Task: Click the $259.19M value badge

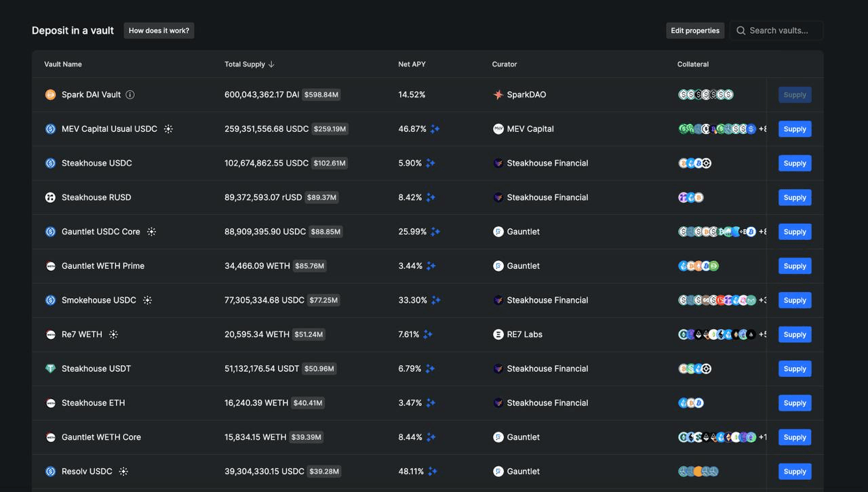Action: click(x=330, y=129)
